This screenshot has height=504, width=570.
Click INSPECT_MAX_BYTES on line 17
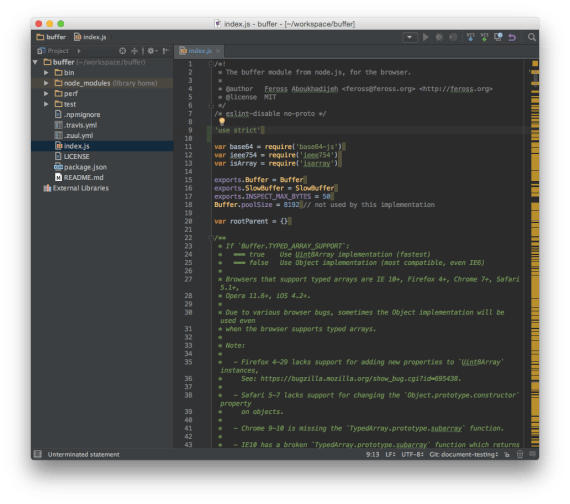tap(278, 196)
